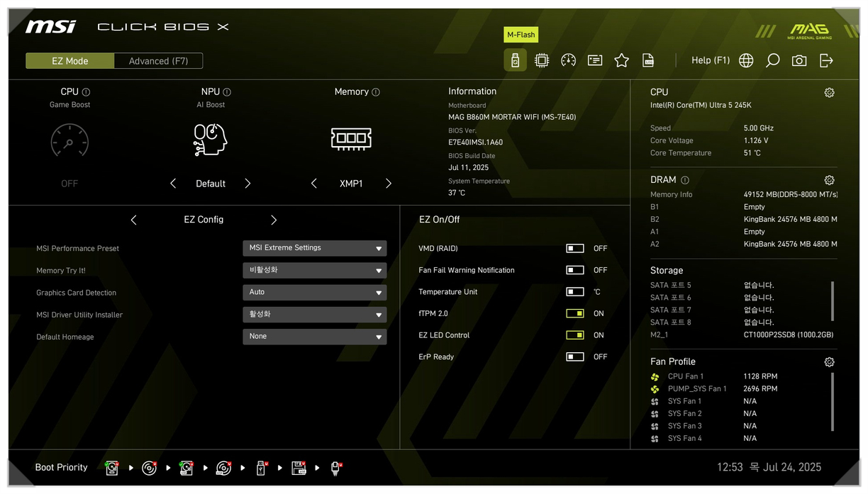Toggle the VMD (RAID) switch
The width and height of the screenshot is (868, 494).
click(574, 249)
